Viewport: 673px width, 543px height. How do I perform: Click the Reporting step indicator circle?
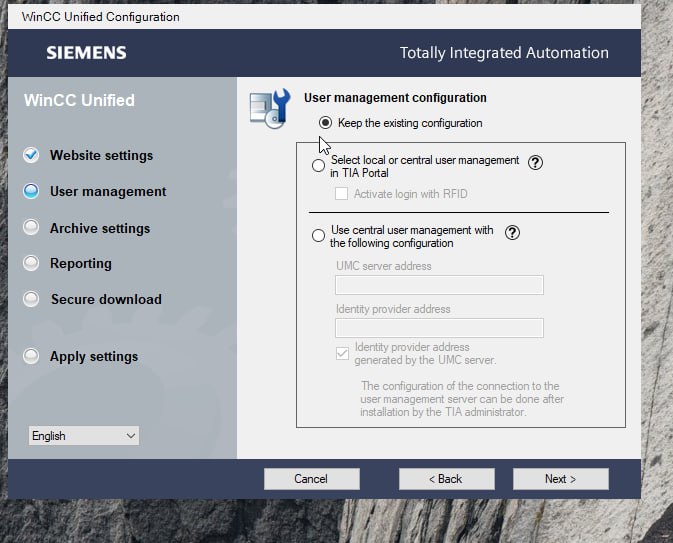pyautogui.click(x=31, y=263)
